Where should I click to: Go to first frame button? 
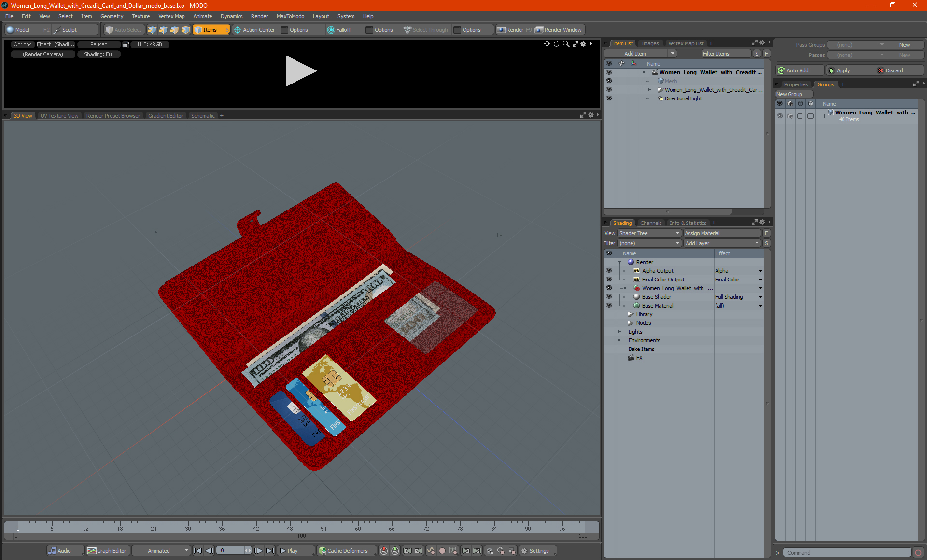tap(197, 551)
